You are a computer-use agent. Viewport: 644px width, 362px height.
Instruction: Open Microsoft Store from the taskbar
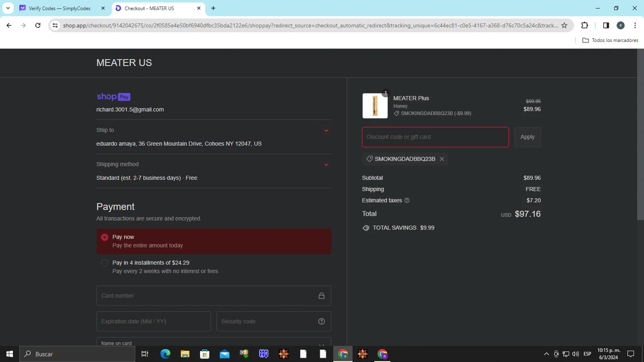(x=205, y=354)
